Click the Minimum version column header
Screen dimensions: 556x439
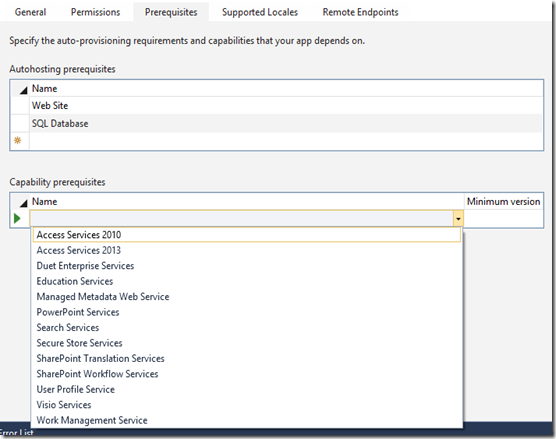point(504,201)
